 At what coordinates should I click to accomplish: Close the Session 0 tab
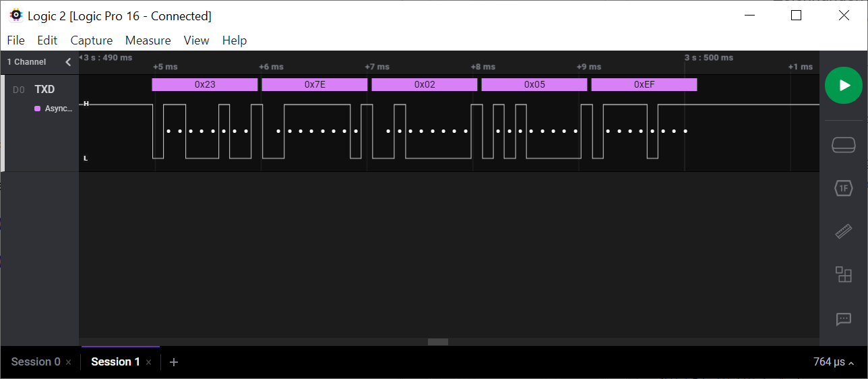[69, 363]
